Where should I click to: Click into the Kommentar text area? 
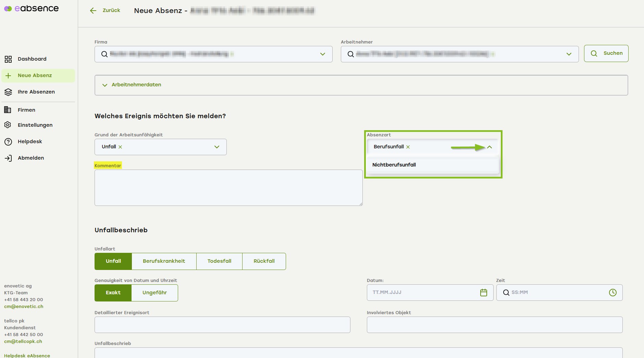point(228,188)
